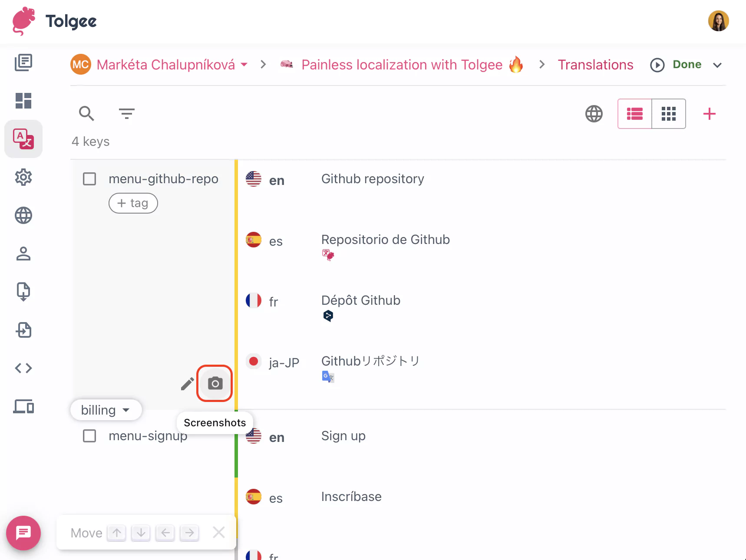
Task: Edit the menu-github-repo key with pencil icon
Action: 187,383
